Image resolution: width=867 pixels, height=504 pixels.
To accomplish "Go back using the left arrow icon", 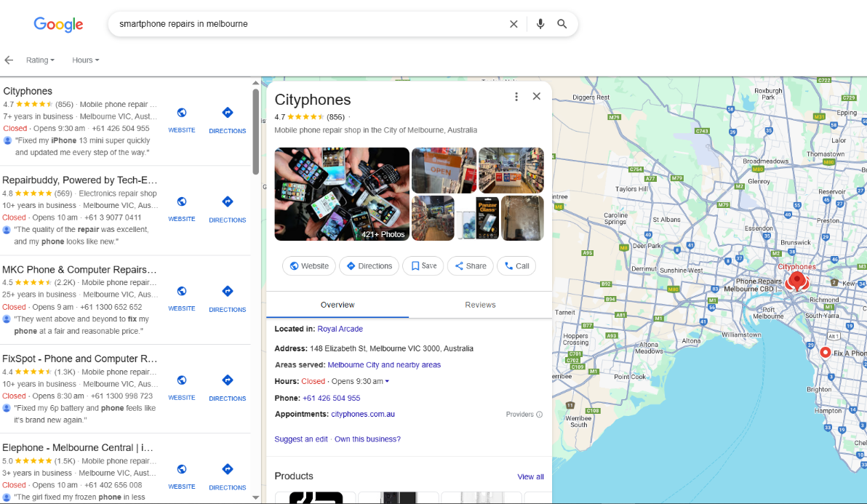I will coord(9,60).
